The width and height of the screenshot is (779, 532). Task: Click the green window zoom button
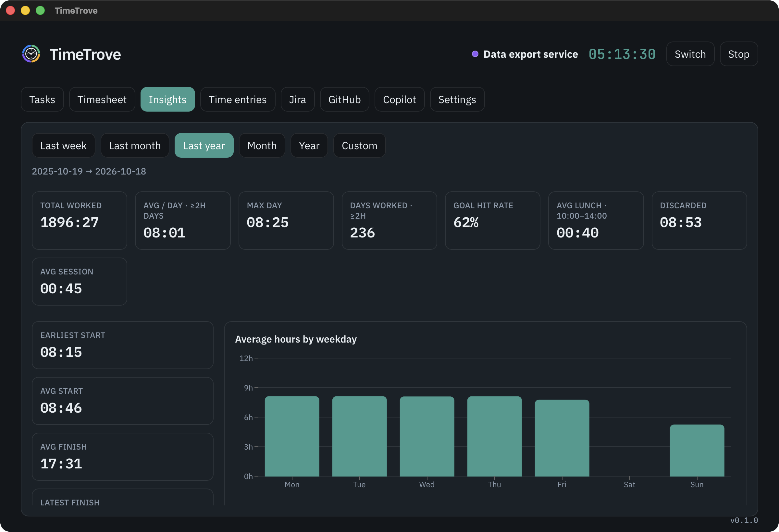pyautogui.click(x=40, y=10)
